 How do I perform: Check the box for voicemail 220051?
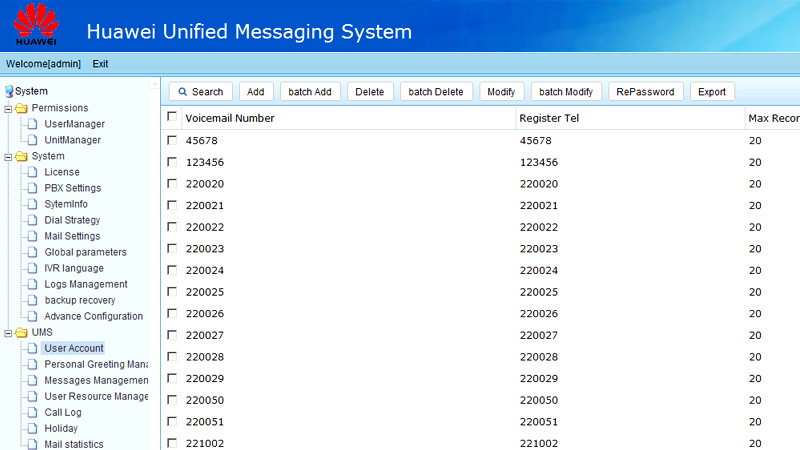coord(172,421)
